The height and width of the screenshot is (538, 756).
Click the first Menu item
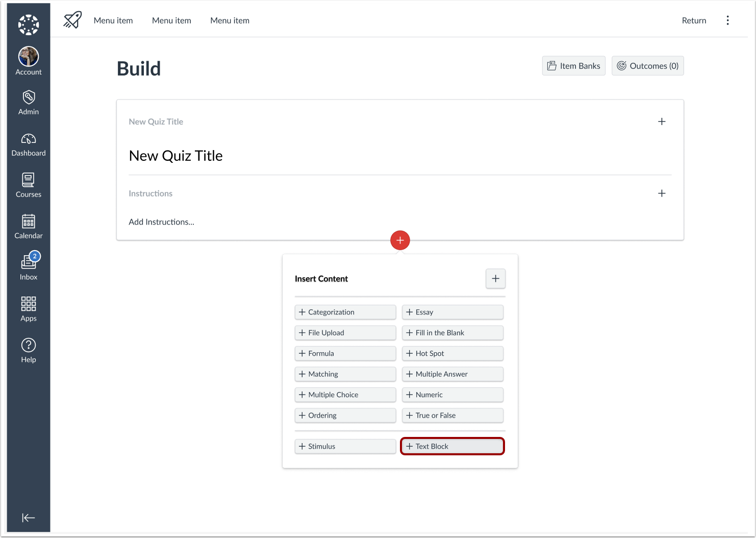tap(113, 20)
